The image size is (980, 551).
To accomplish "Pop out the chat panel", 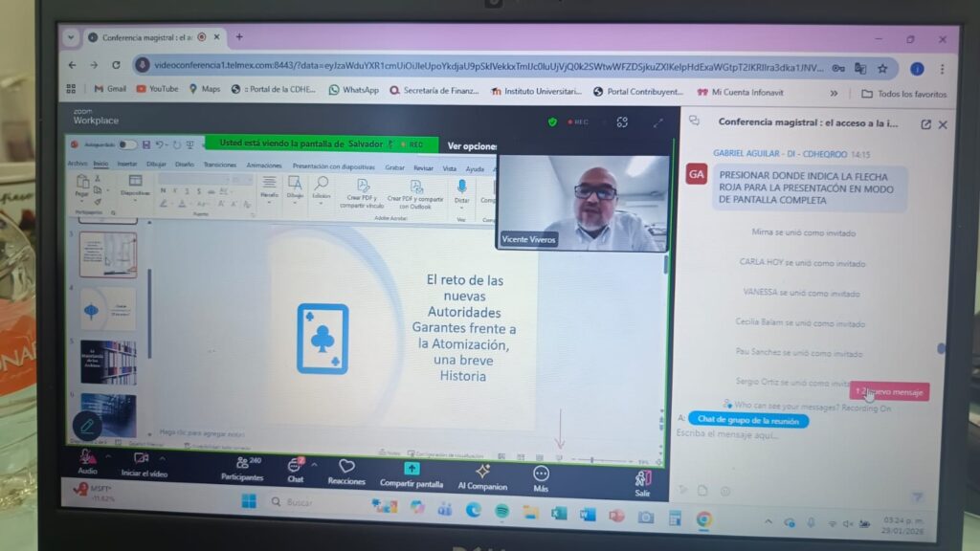I will click(925, 124).
